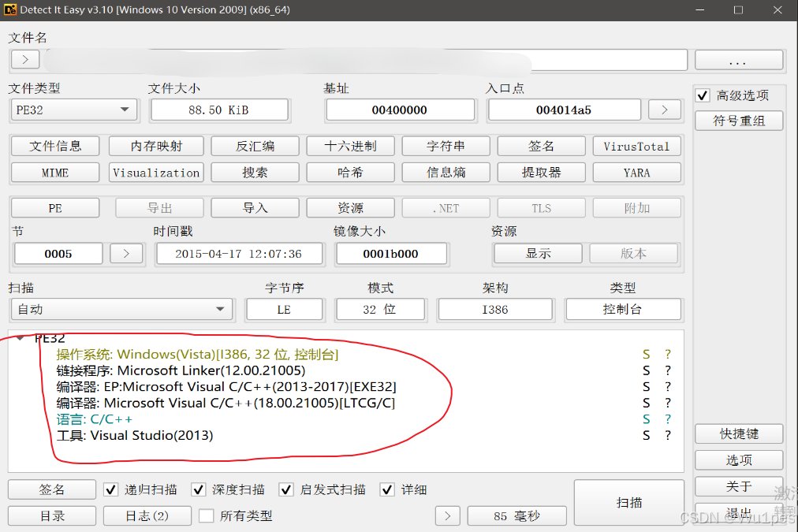This screenshot has width=798, height=532.
Task: Click the 显示 resource button
Action: [x=538, y=253]
